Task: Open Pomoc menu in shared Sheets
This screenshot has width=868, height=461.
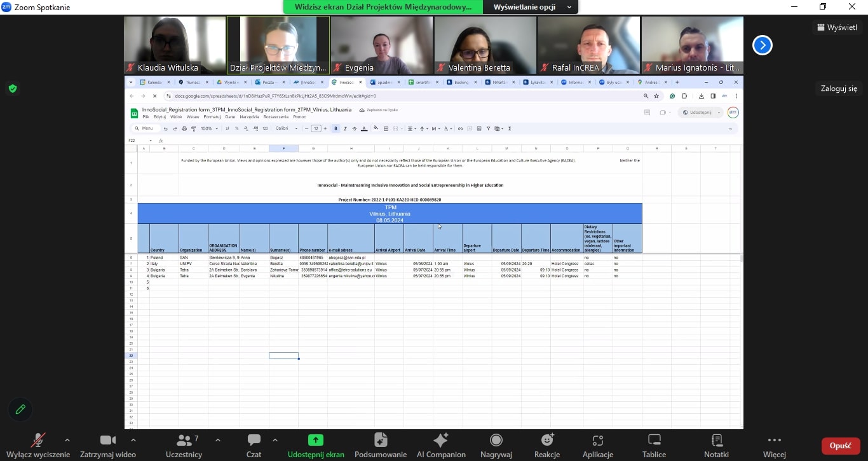Action: [299, 117]
